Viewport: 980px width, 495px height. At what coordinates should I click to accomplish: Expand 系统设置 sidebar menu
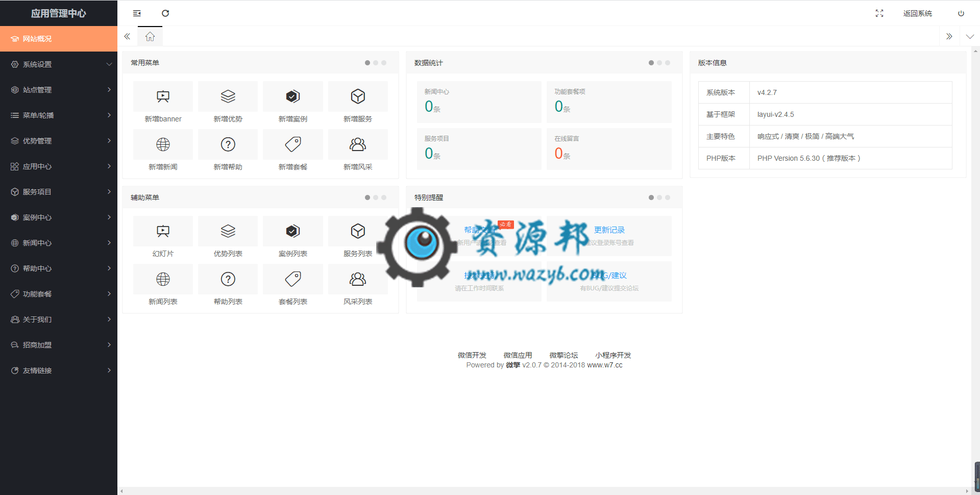click(x=59, y=64)
